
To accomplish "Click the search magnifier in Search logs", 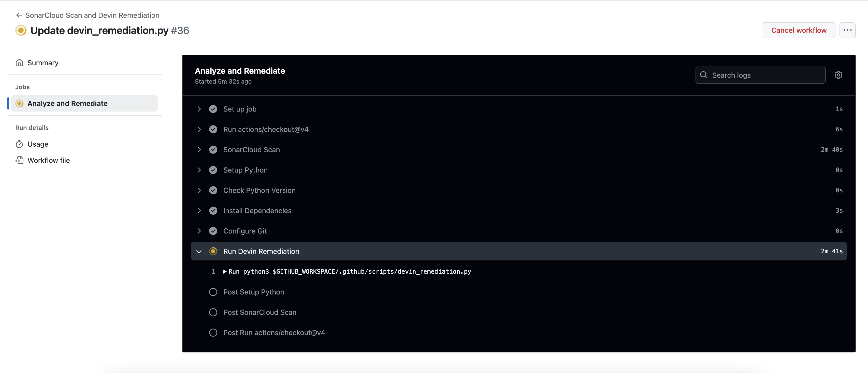I will [704, 75].
